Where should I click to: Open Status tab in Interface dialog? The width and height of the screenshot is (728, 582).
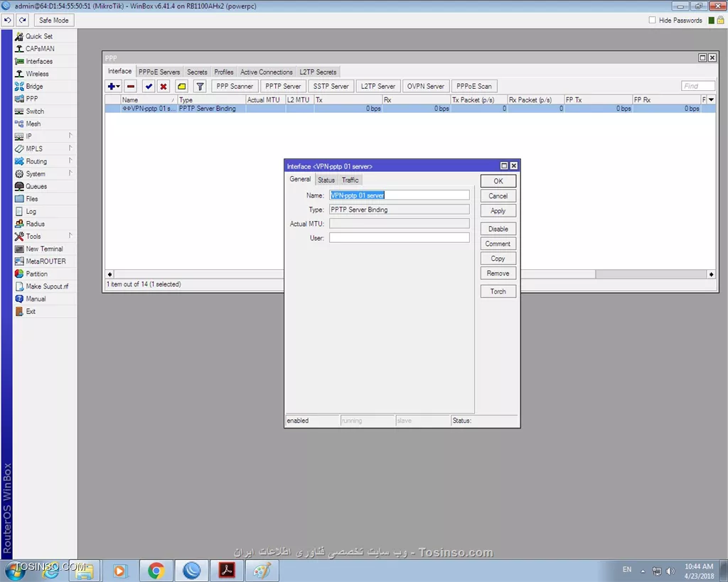click(x=326, y=180)
